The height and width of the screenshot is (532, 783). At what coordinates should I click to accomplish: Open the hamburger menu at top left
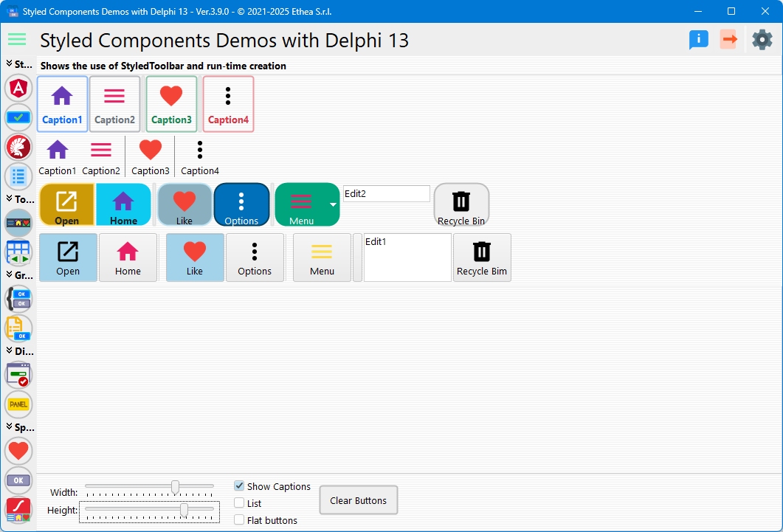16,39
